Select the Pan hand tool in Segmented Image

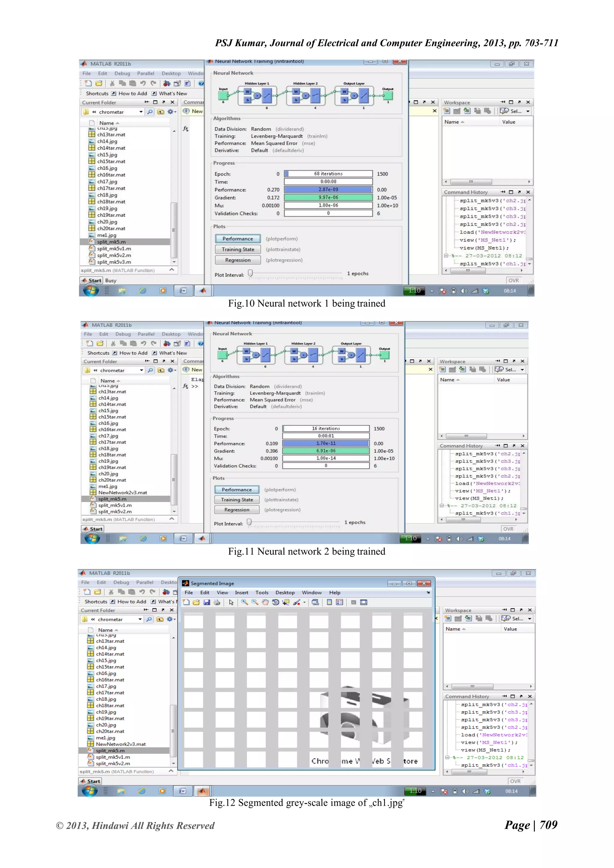coord(265,602)
